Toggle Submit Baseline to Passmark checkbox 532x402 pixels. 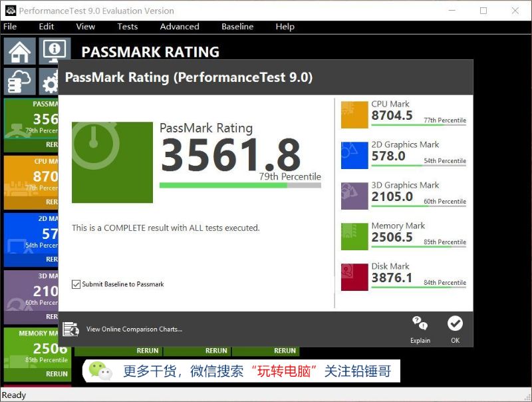(76, 284)
